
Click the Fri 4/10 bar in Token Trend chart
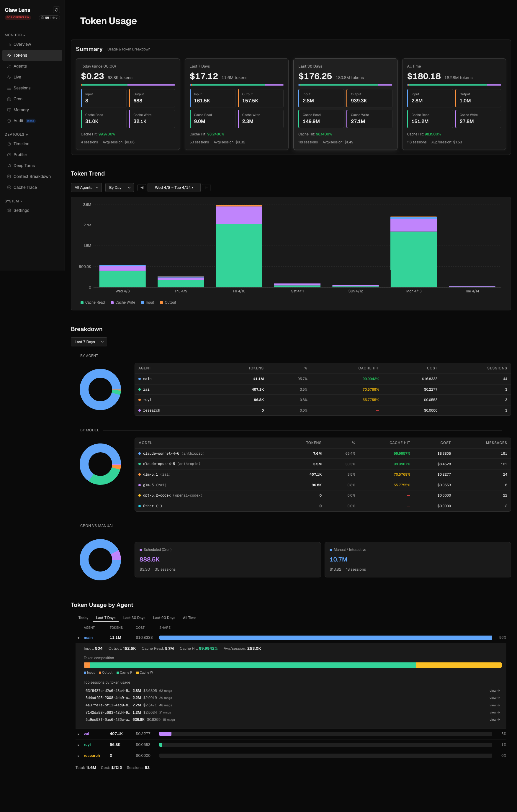(239, 246)
